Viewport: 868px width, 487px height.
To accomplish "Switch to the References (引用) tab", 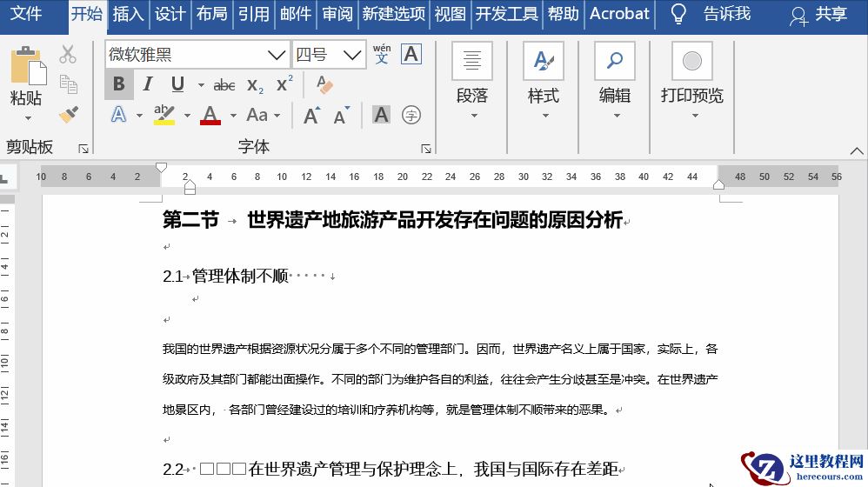I will coord(254,13).
